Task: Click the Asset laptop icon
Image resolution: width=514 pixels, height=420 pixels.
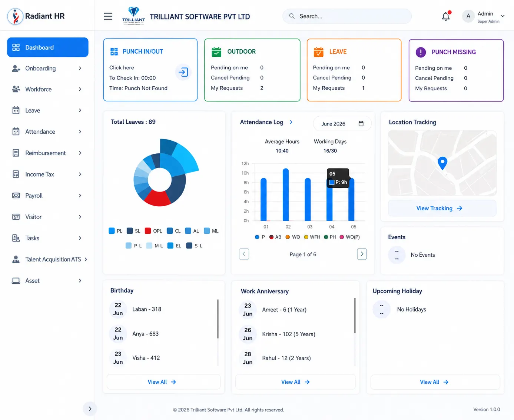Action: [16, 281]
